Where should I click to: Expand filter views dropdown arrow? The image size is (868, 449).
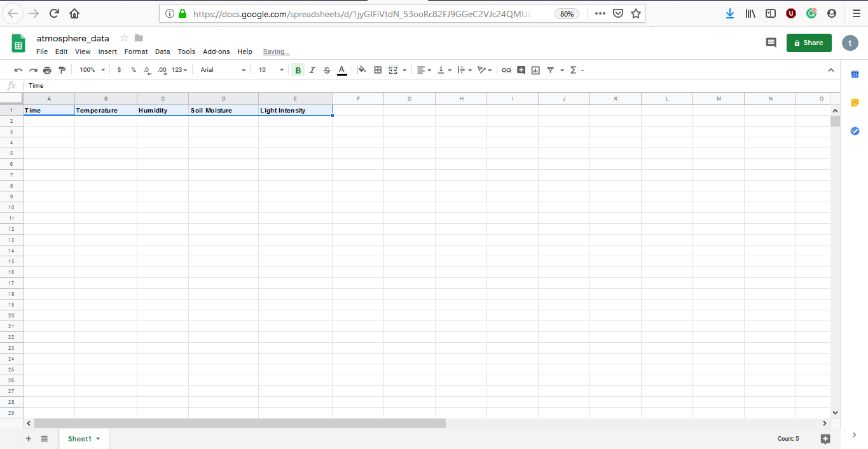pos(562,70)
